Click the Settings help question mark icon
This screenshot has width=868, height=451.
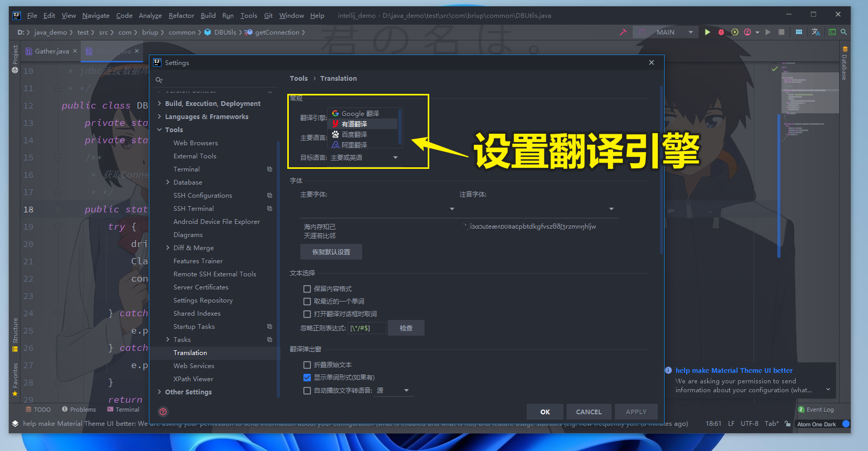[x=163, y=412]
